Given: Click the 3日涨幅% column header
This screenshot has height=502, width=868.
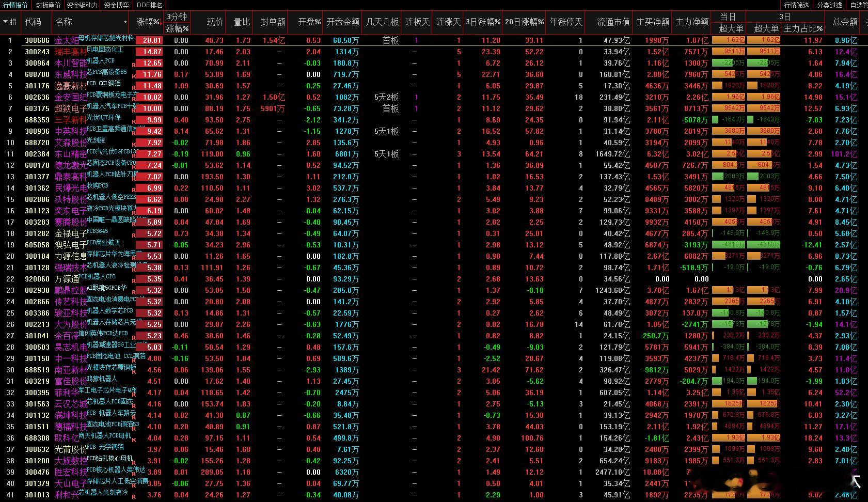Looking at the screenshot, I should coord(483,22).
